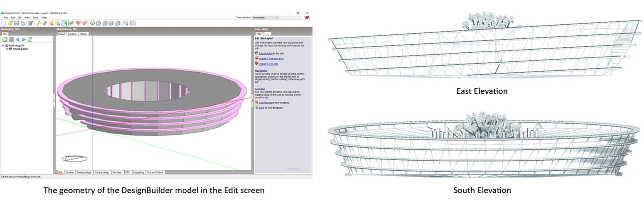Click the Import 2-D drawing toolbar icon
This screenshot has width=644, height=204.
click(x=84, y=23)
